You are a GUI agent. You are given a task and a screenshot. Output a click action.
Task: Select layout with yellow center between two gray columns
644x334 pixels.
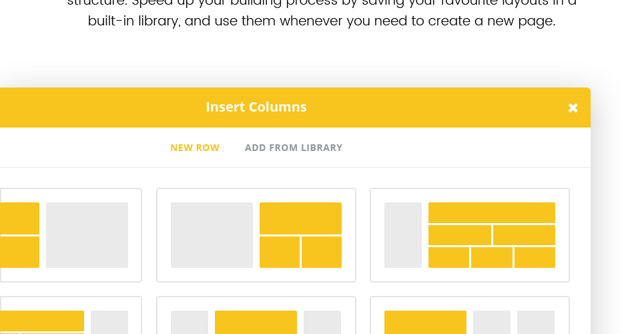(x=256, y=315)
